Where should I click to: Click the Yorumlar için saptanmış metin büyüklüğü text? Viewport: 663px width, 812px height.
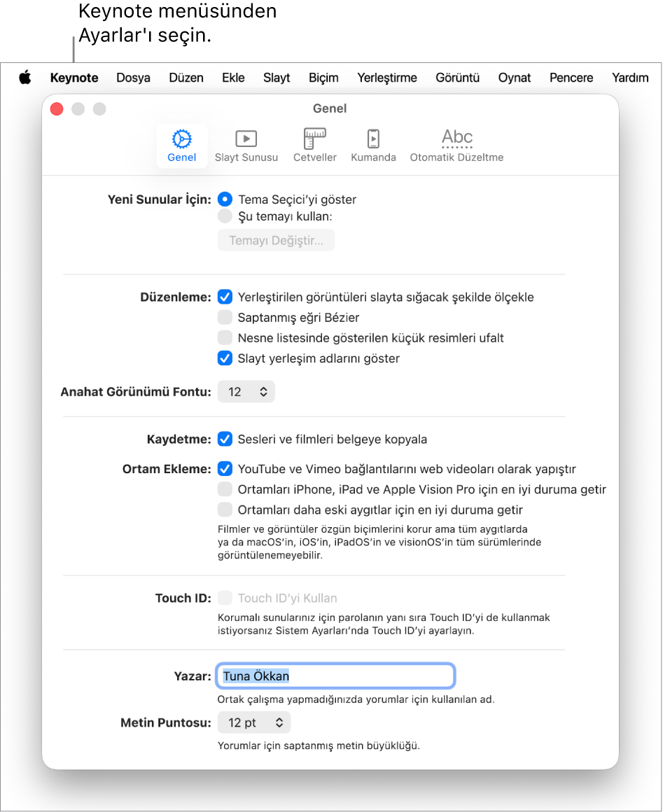pyautogui.click(x=319, y=745)
